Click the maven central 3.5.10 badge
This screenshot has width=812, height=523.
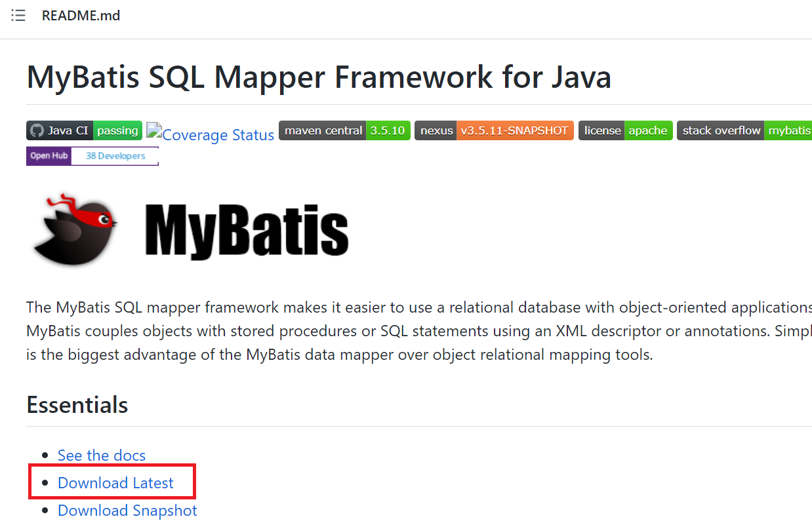click(344, 130)
